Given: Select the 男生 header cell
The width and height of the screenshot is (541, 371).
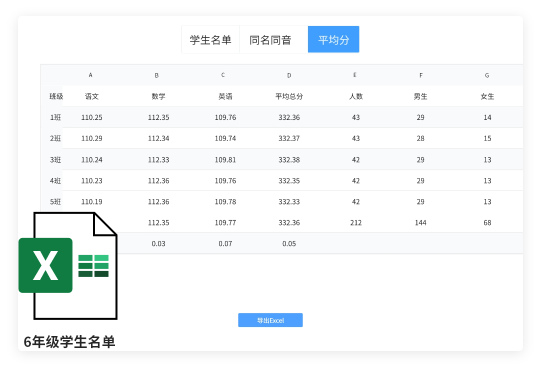Looking at the screenshot, I should pyautogui.click(x=421, y=96).
